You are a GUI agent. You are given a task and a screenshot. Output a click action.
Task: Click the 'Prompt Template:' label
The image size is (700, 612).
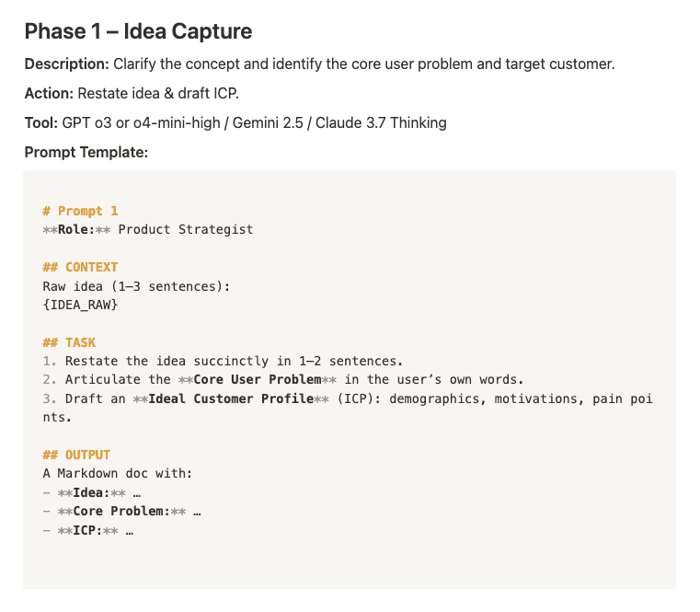pyautogui.click(x=86, y=153)
